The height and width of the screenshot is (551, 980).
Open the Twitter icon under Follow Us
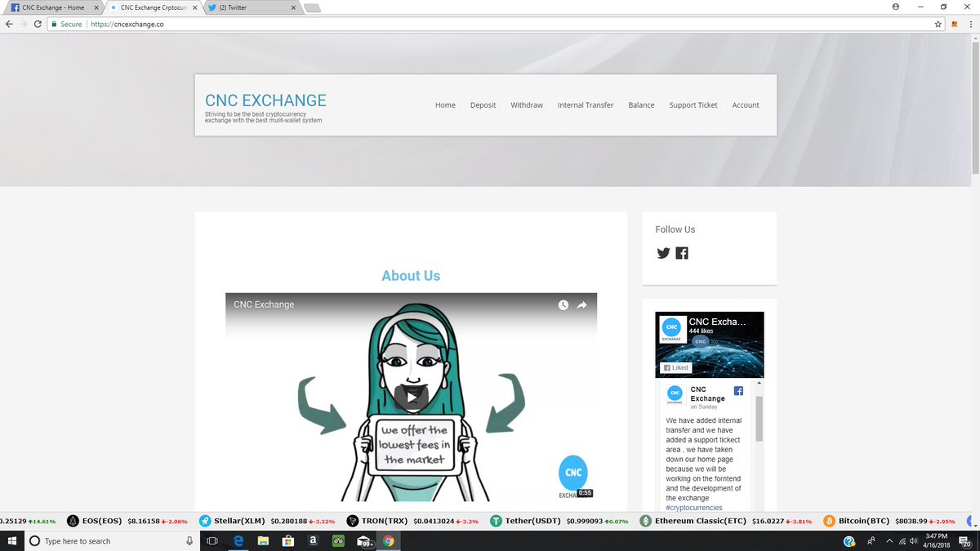(x=663, y=253)
